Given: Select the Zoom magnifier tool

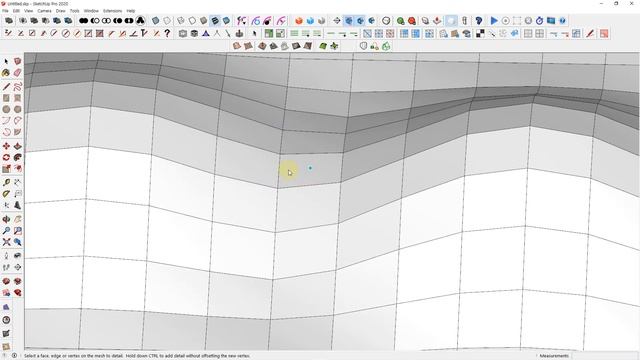Looking at the screenshot, I should 6,231.
